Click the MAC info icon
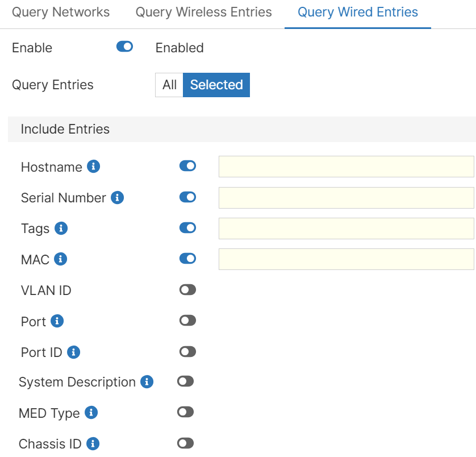The width and height of the screenshot is (476, 457). click(60, 259)
